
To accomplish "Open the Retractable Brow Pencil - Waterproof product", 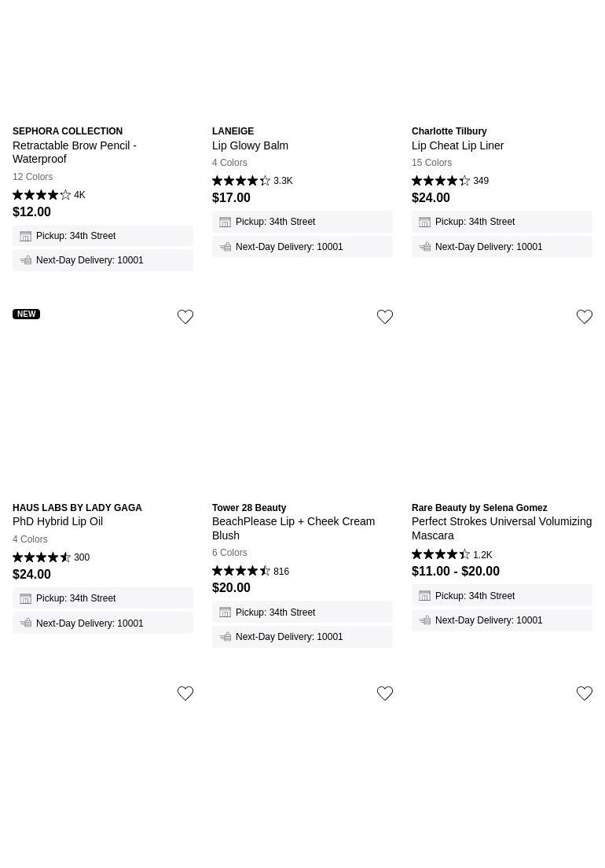I will coord(75,152).
